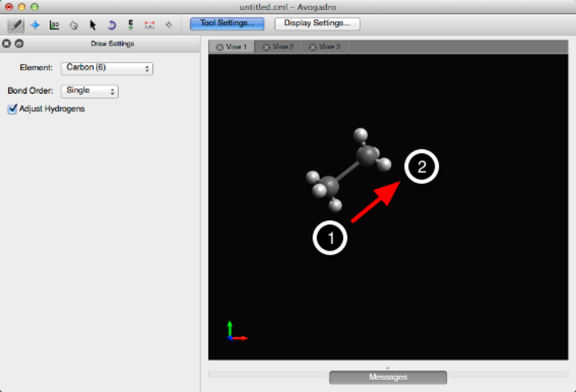Select the Selection arrow tool
576x392 pixels.
coord(93,25)
